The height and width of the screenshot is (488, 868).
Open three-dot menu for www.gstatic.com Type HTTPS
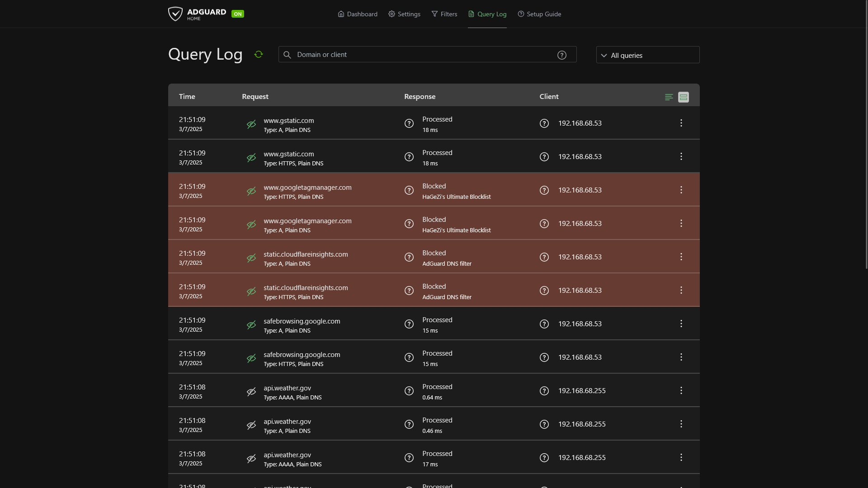(x=681, y=156)
